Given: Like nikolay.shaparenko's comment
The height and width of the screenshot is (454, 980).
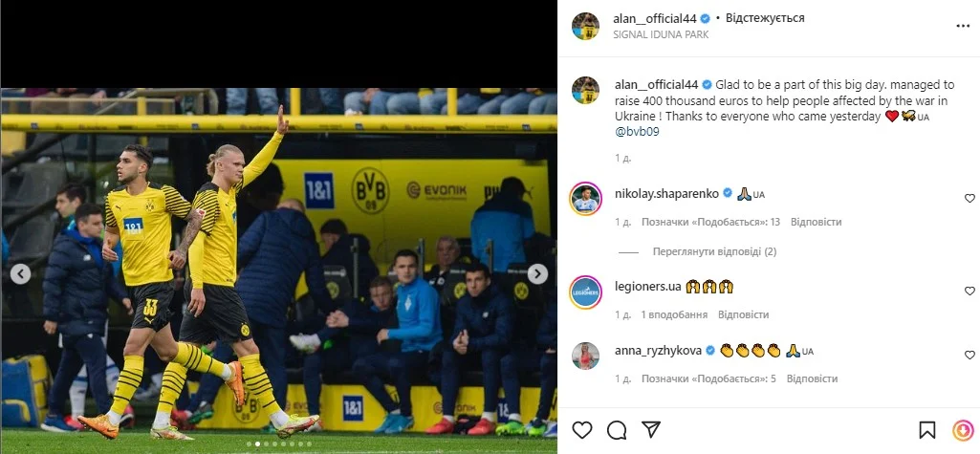Looking at the screenshot, I should (x=969, y=198).
